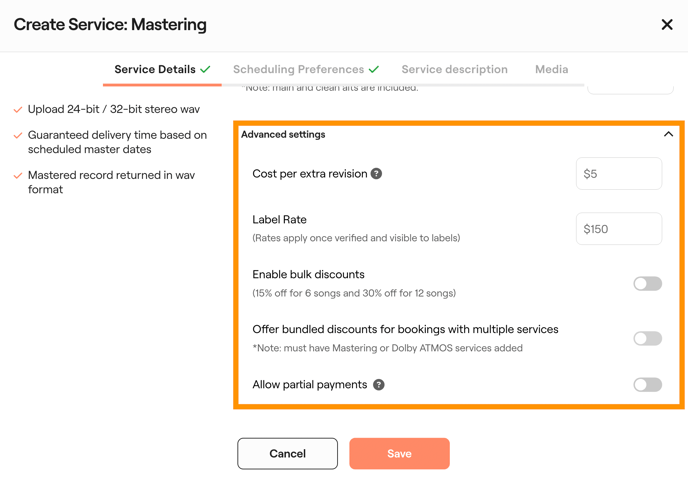Click help icon next to Cost per extra revision

coord(377,174)
